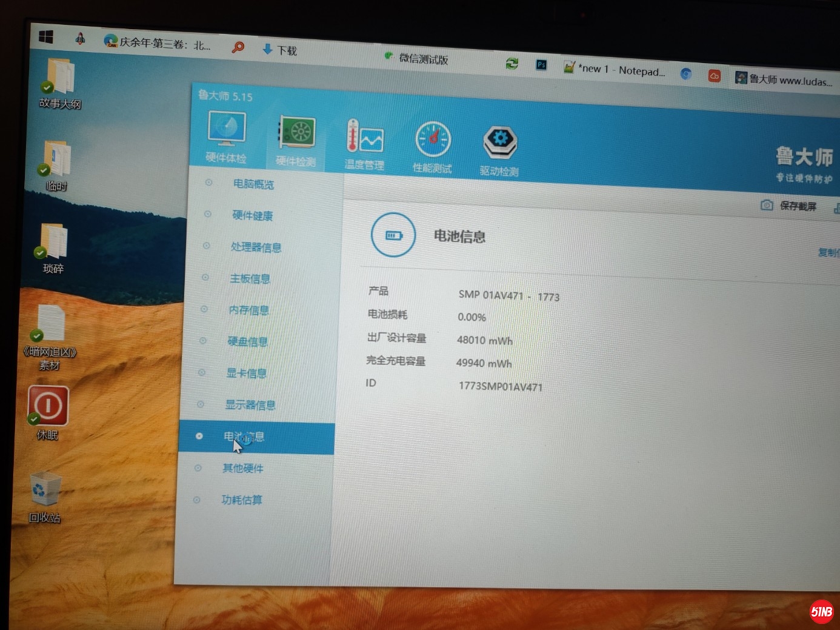Click the 保存截屏 camera icon
The image size is (840, 630).
(x=767, y=205)
